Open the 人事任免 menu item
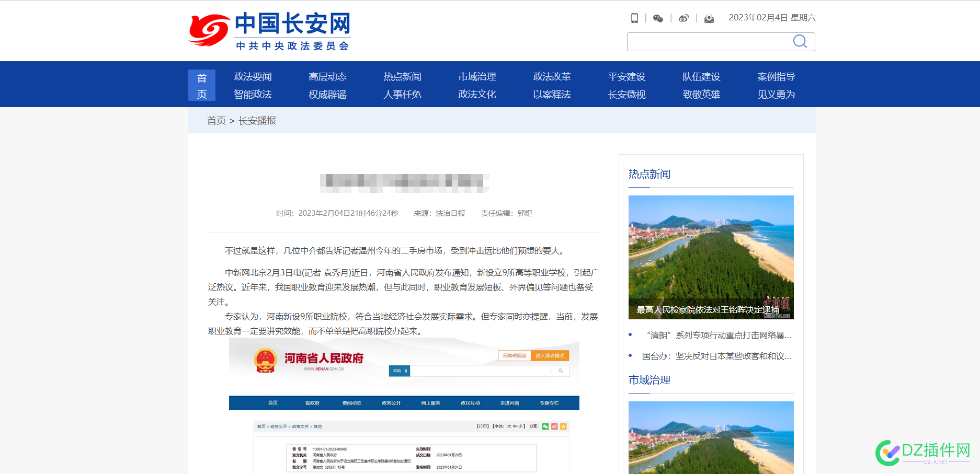980x474 pixels. pos(403,95)
